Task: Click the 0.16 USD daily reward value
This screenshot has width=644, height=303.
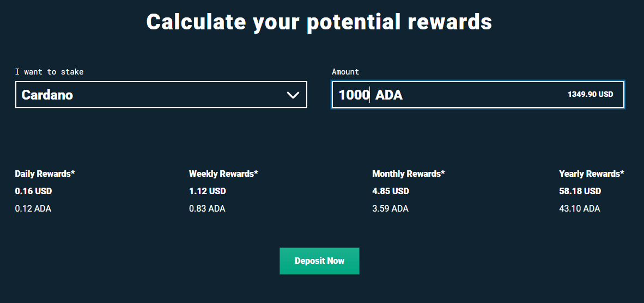Action: 33,191
